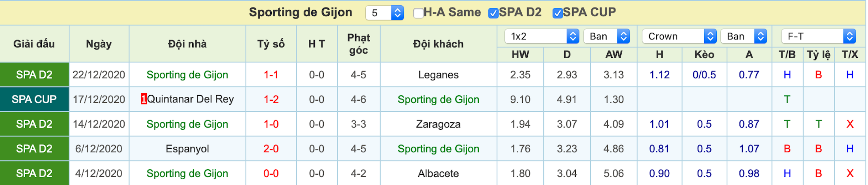Open the Zaragoza team link

point(438,124)
